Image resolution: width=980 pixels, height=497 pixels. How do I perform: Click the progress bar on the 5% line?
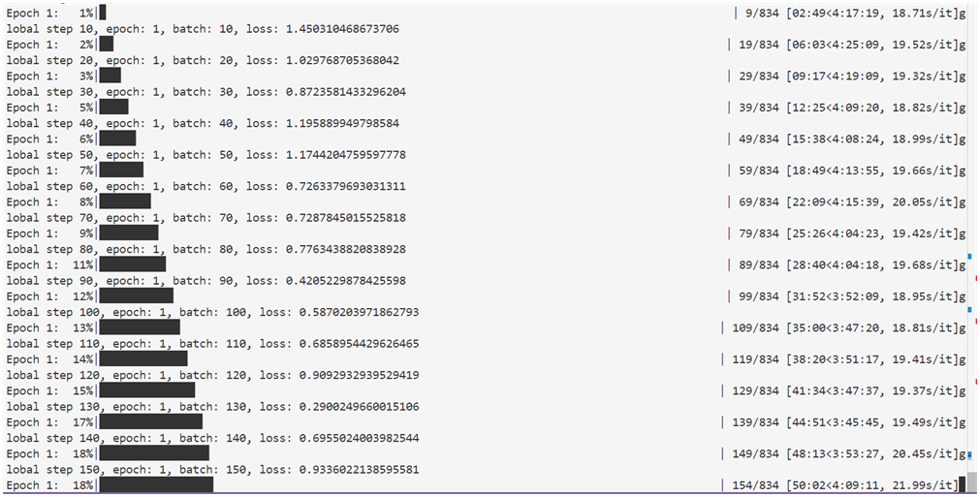pyautogui.click(x=113, y=108)
